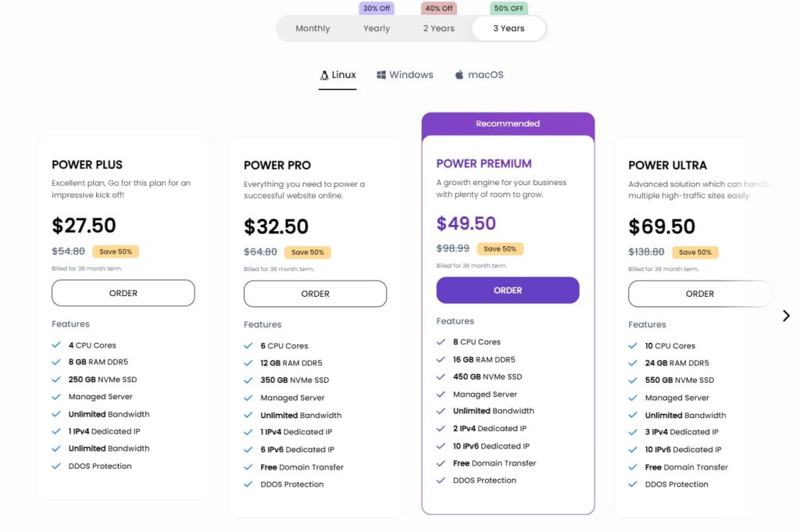Viewport: 800px width, 532px height.
Task: Click the checkmark beside 8 CPU Cores
Action: click(x=441, y=341)
